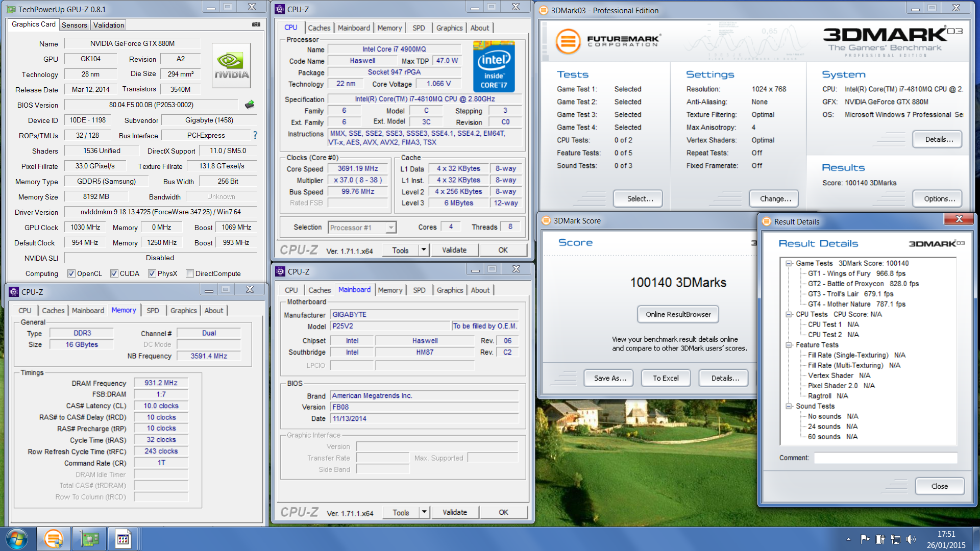Click 3DMark taskbar icon
This screenshot has height=551, width=980.
click(54, 539)
